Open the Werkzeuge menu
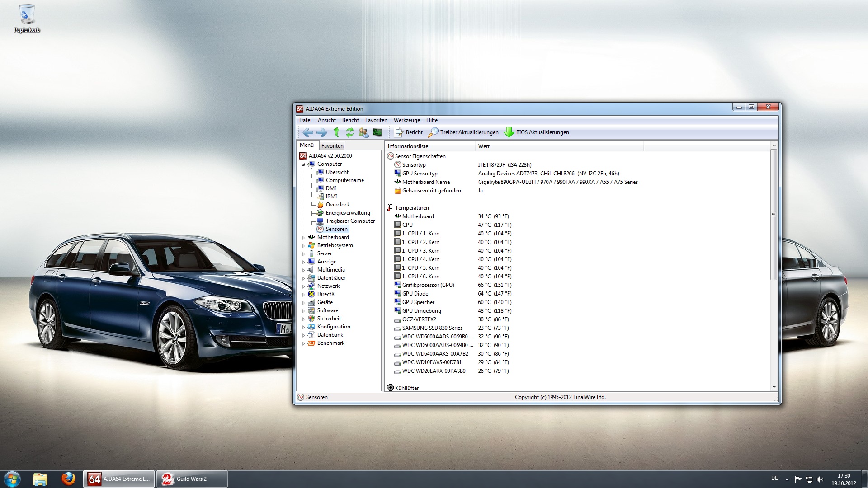 [x=406, y=120]
